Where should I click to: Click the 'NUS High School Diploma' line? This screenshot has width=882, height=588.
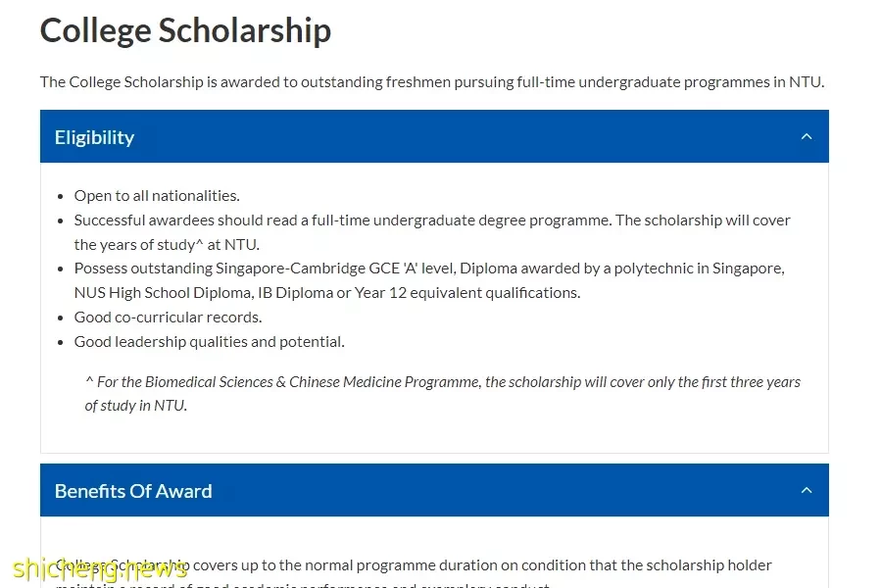[x=326, y=293]
